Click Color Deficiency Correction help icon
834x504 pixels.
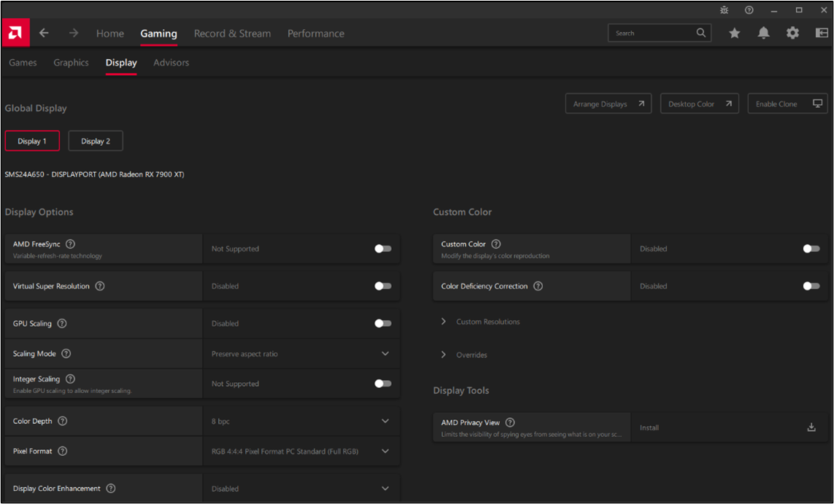tap(538, 286)
